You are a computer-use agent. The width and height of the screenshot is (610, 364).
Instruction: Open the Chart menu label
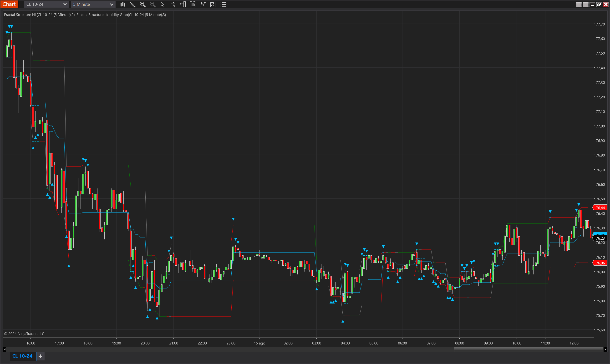pyautogui.click(x=9, y=4)
